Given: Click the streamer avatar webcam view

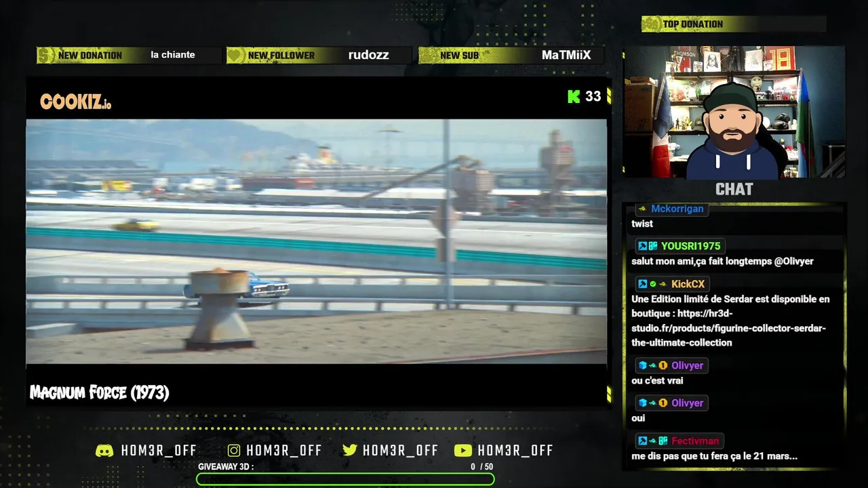Looking at the screenshot, I should pos(734,113).
